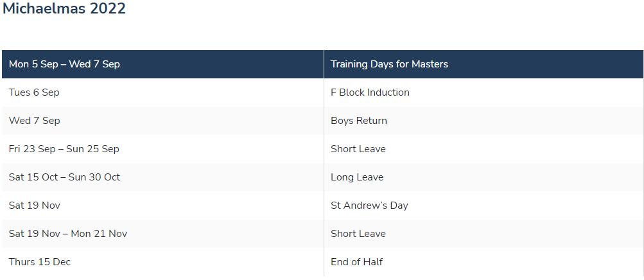Click the 'Training Days for Masters' header
The image size is (644, 280).
tap(389, 64)
